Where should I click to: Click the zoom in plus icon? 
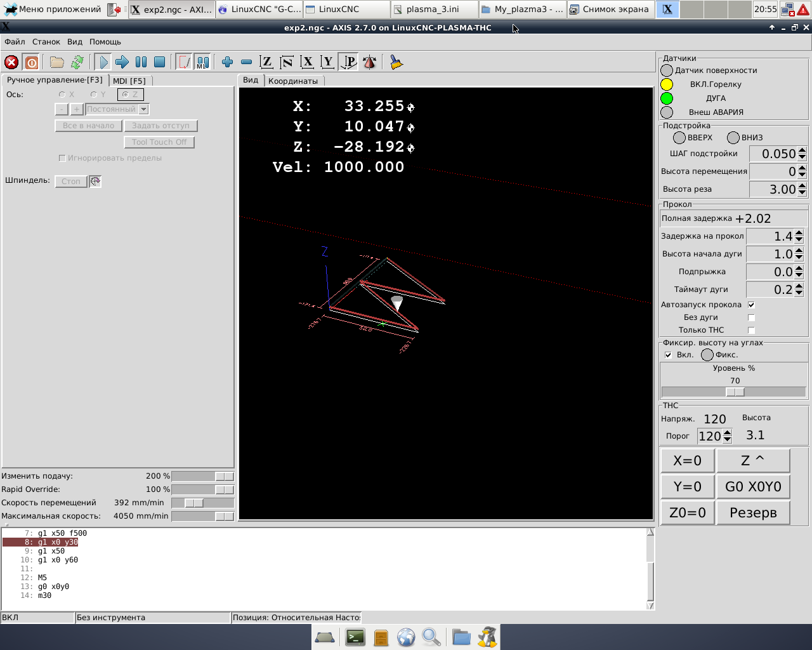tap(227, 62)
